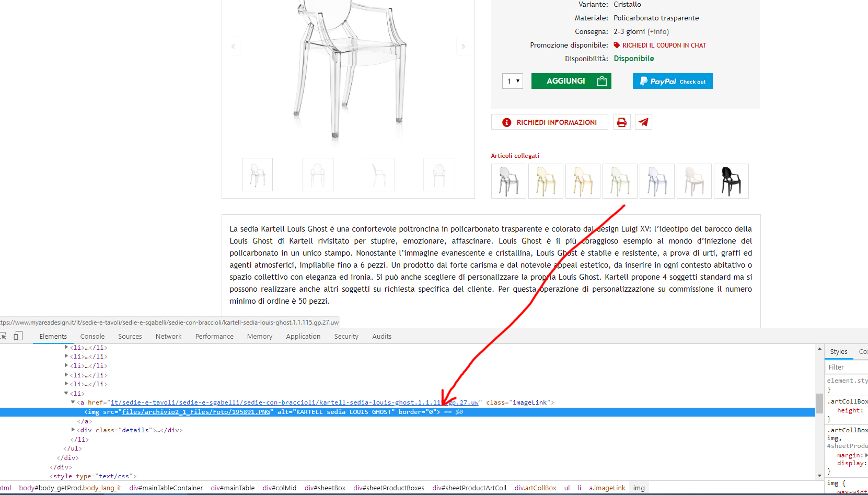Open the Memory tab
Image resolution: width=868 pixels, height=495 pixels.
260,337
